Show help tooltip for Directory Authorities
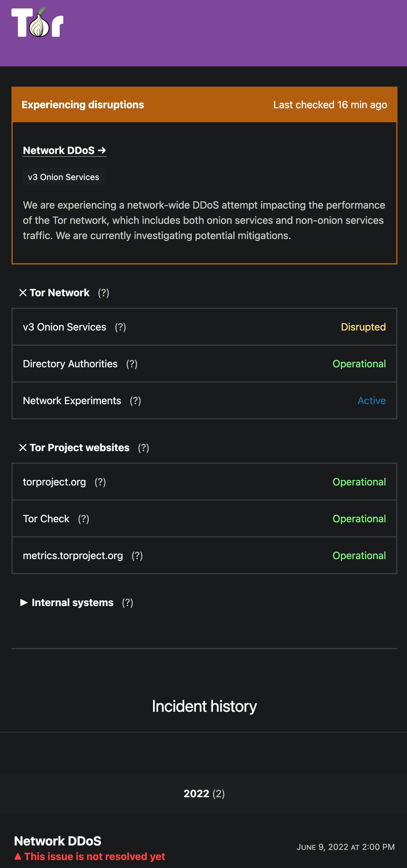The height and width of the screenshot is (868, 407). coord(132,364)
